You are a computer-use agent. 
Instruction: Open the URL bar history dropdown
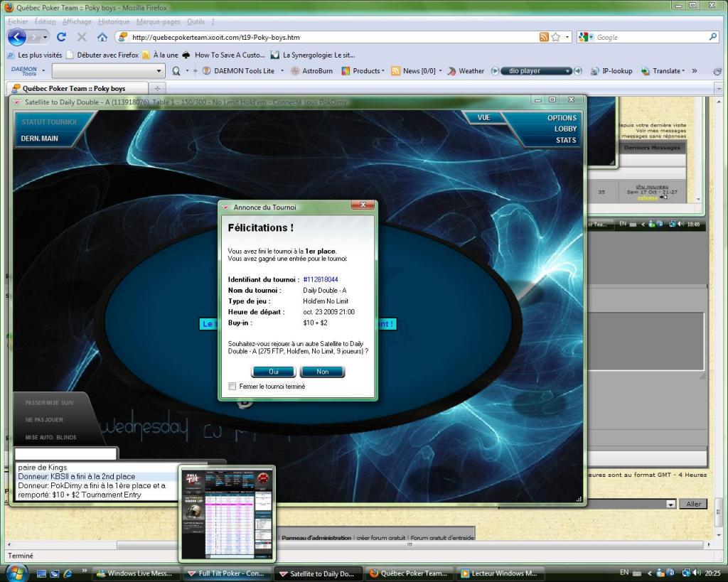coord(567,37)
